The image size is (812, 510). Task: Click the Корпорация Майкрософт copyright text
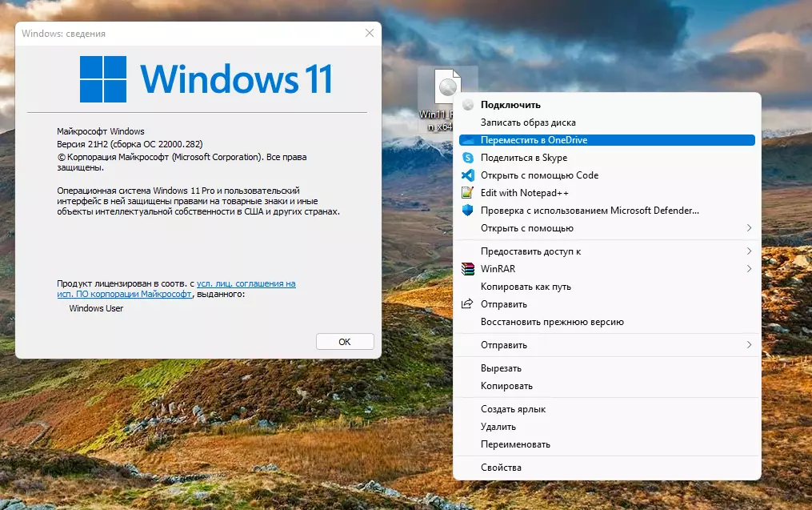pos(182,162)
